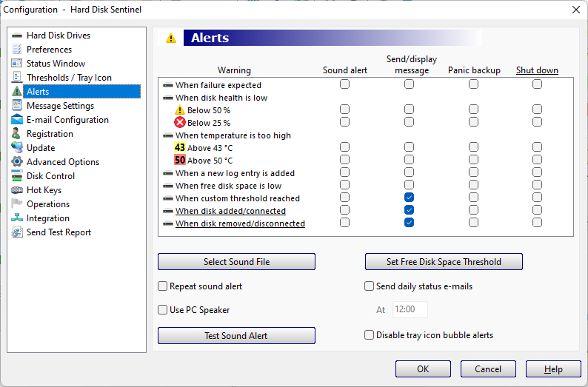Enable Sound alert for When free disk space is low
The height and width of the screenshot is (387, 588).
(344, 185)
